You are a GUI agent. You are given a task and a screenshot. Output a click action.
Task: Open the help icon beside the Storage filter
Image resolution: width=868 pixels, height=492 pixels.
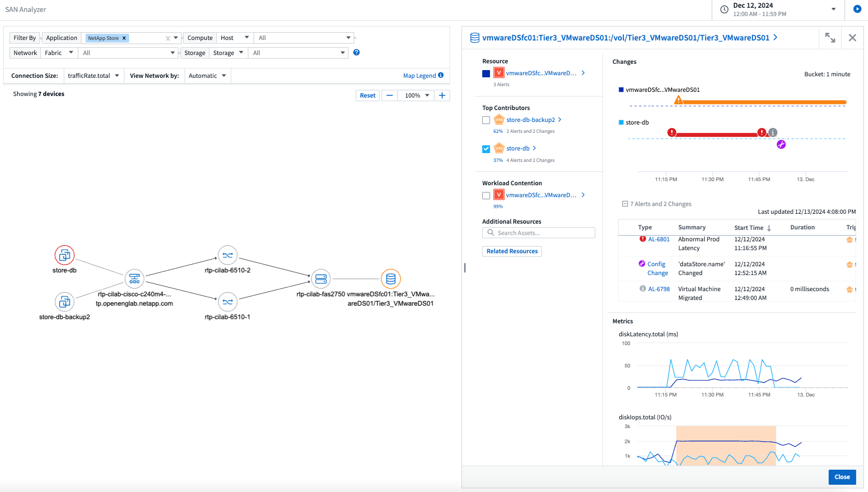356,52
